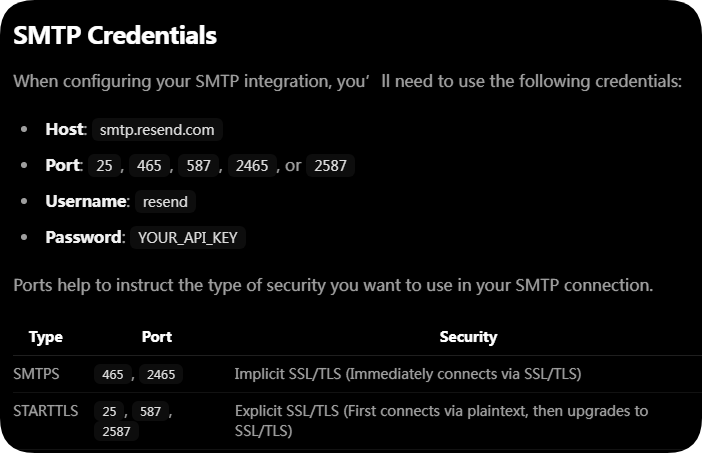Click the 2587 chip in STARTTLS row
The width and height of the screenshot is (702, 453).
point(116,432)
